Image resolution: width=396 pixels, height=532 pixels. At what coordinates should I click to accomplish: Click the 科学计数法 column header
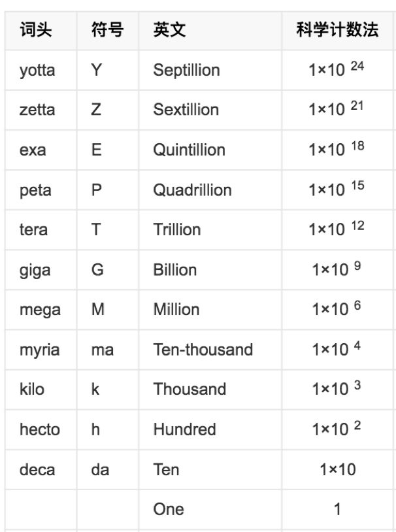point(337,30)
